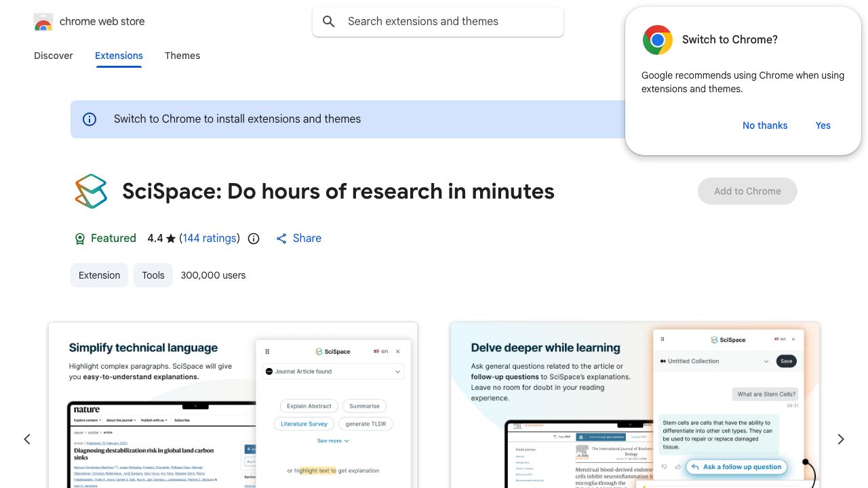This screenshot has height=488, width=868.
Task: Open the Simplify technical language screenshot
Action: 233,405
